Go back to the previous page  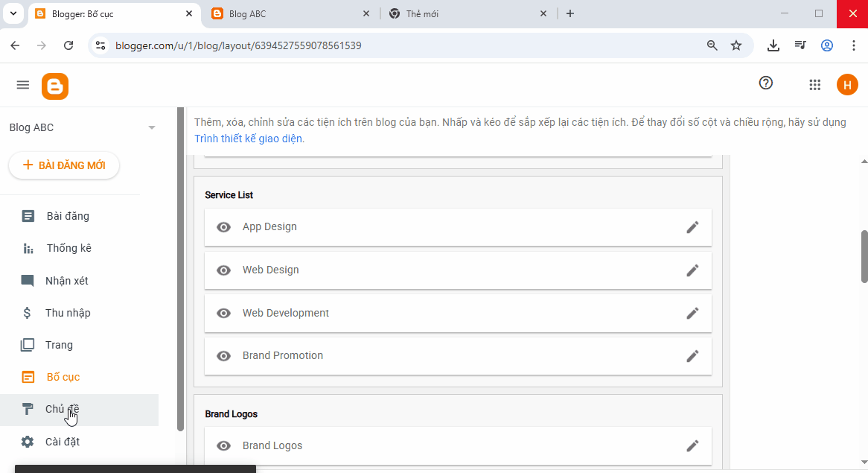[16, 45]
